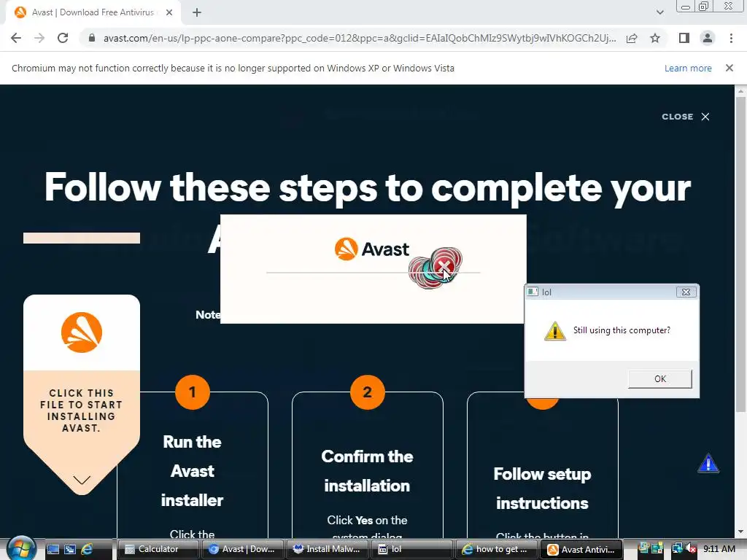Switch to Avast | Dow... taskbar button

tap(242, 549)
